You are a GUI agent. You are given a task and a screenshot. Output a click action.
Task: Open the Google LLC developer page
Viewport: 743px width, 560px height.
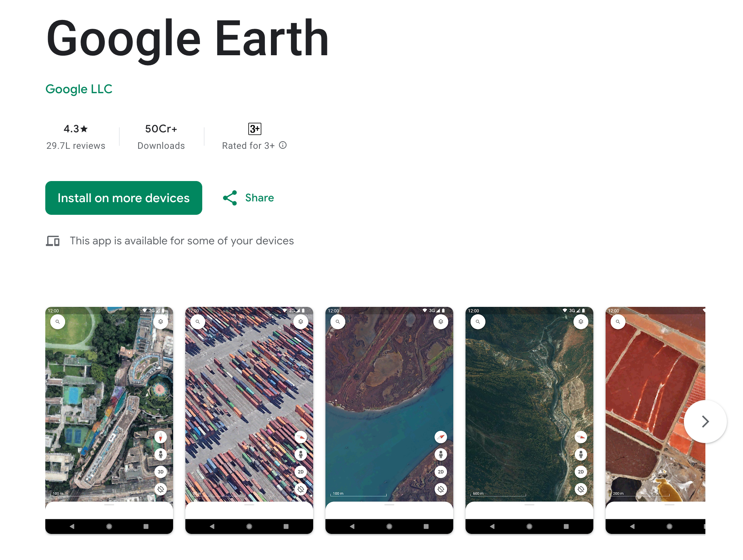coord(79,89)
